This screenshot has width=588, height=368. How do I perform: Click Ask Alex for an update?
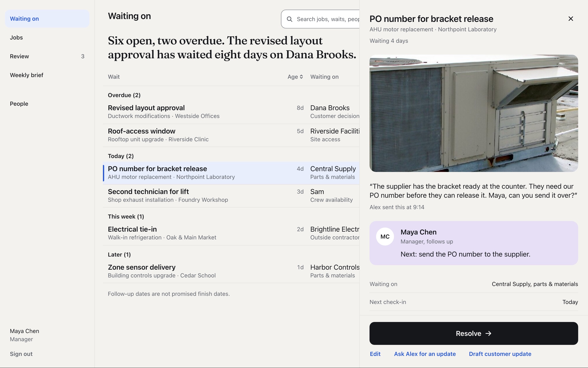click(x=425, y=354)
